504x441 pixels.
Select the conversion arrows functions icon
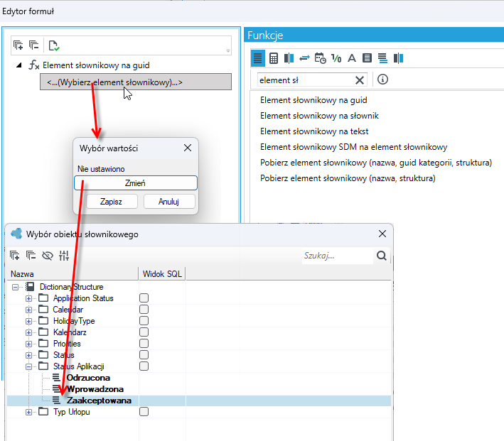[304, 58]
